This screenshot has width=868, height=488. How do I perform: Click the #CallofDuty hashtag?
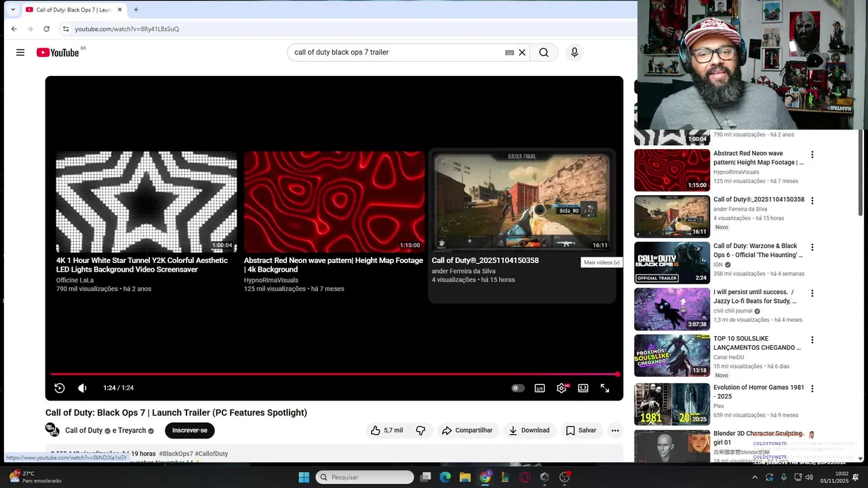[x=212, y=453]
